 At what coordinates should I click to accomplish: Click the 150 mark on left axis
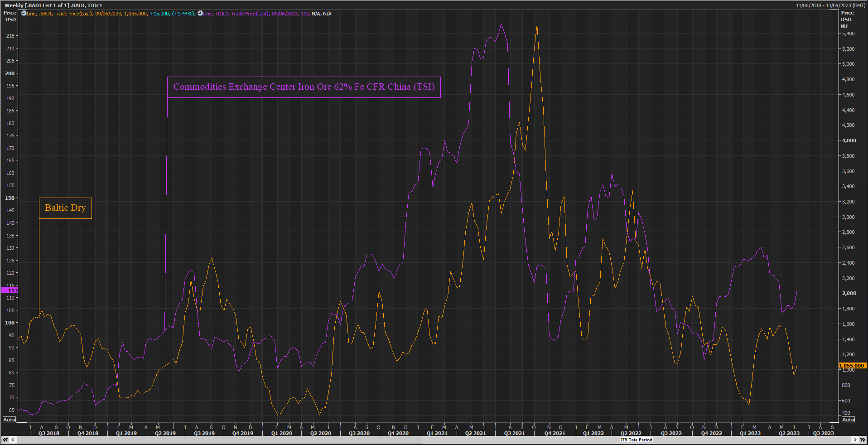[x=10, y=198]
